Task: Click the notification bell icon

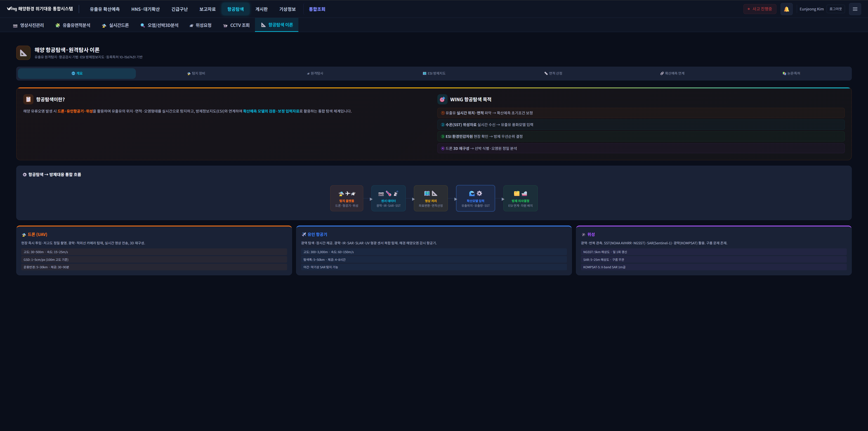Action: 786,9
